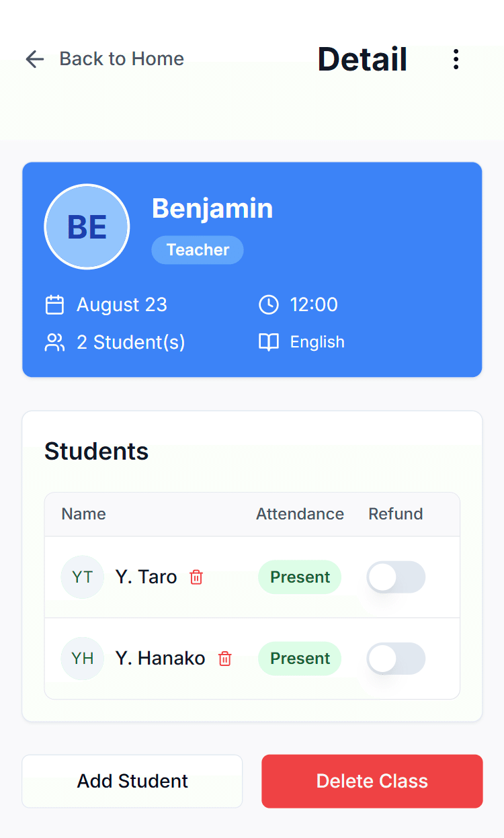Toggle Y. Taro's Present attendance badge
This screenshot has width=504, height=838.
coord(300,577)
